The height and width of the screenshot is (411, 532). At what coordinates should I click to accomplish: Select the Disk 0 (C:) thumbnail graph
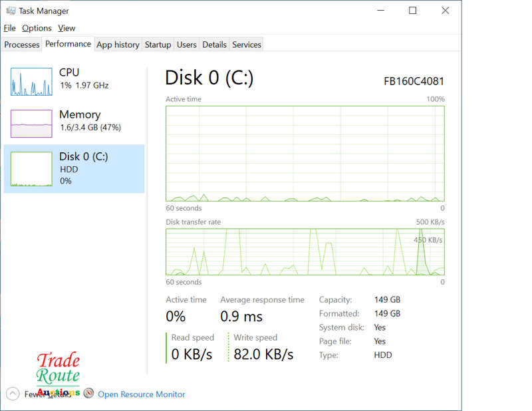31,169
